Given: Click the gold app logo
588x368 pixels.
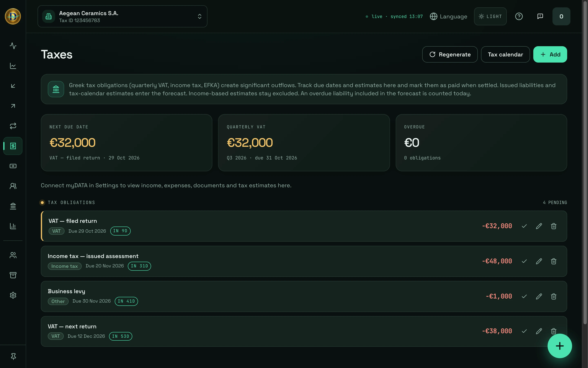Looking at the screenshot, I should pyautogui.click(x=13, y=16).
